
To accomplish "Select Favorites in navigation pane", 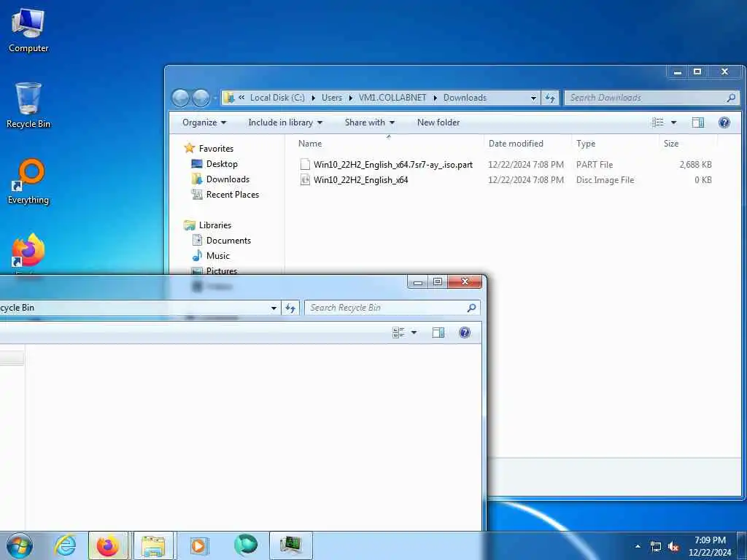I will [x=216, y=149].
